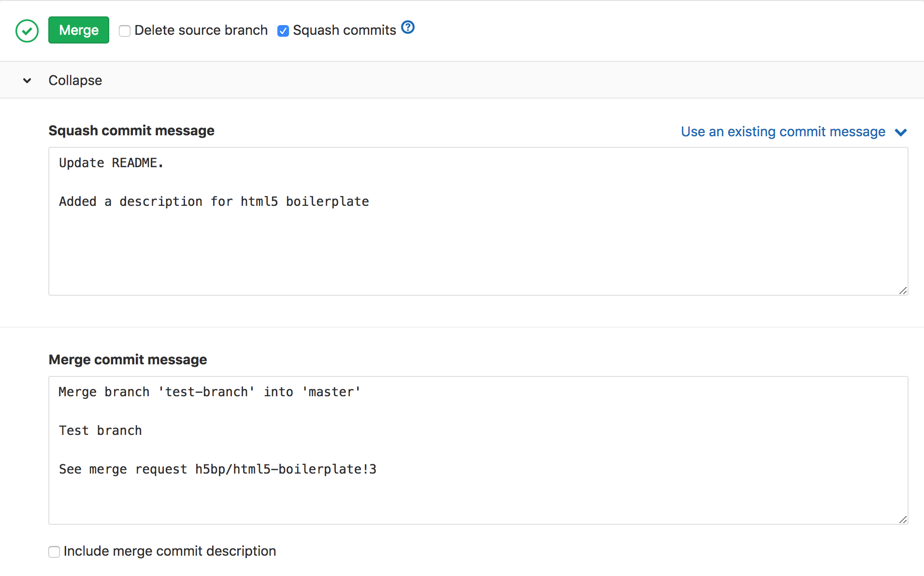
Task: Click the white checkmark inside Squash commits
Action: point(283,30)
